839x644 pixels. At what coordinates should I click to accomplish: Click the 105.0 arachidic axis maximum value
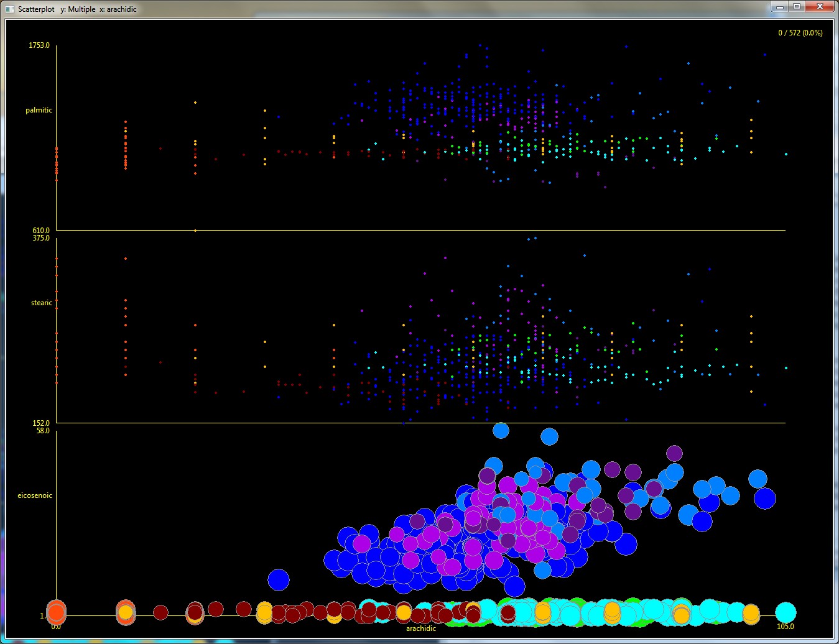pyautogui.click(x=786, y=626)
